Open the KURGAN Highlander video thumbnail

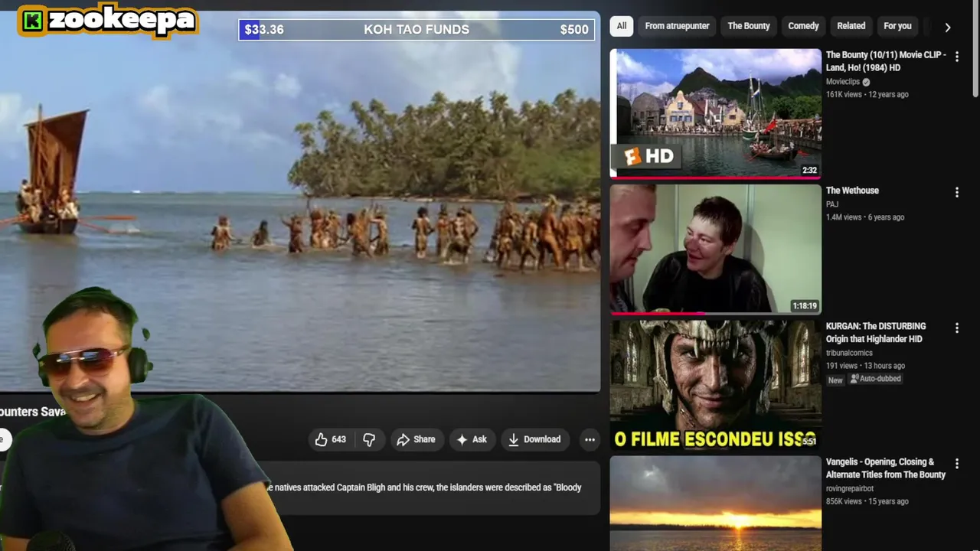click(x=715, y=384)
